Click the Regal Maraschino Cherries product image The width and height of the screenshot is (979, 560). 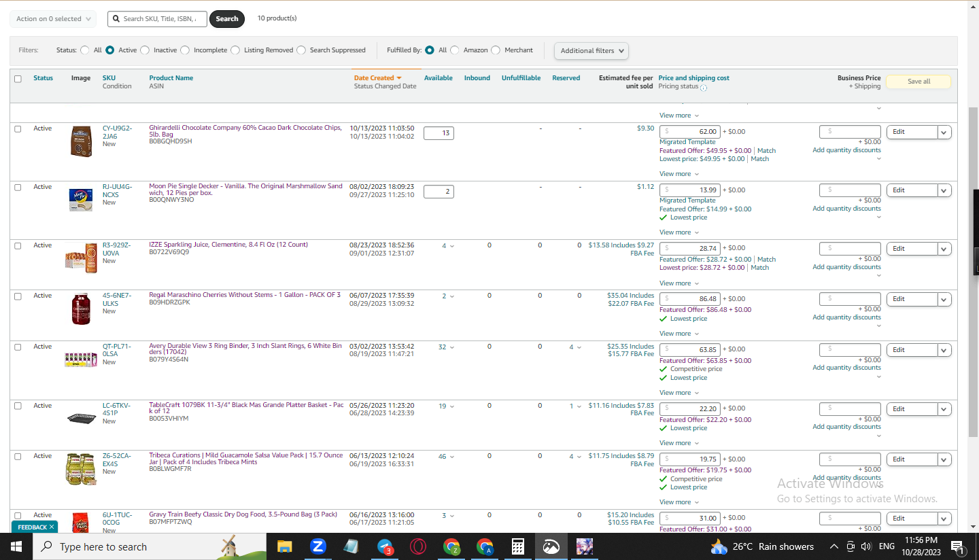coord(81,309)
